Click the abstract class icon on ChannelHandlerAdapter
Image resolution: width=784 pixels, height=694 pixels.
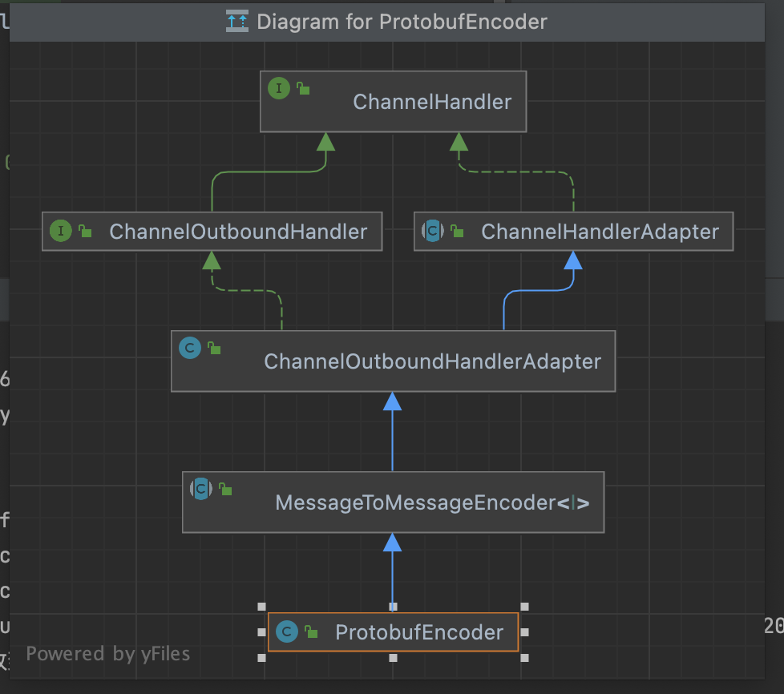click(432, 232)
